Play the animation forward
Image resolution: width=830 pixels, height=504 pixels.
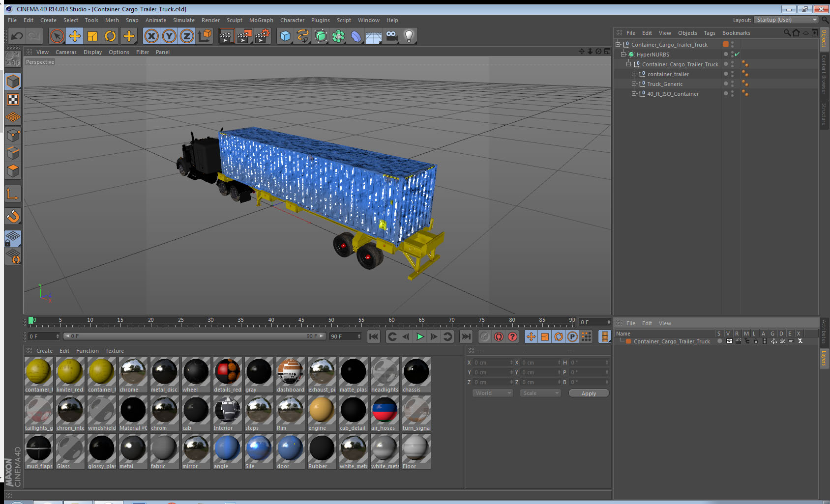pos(420,336)
